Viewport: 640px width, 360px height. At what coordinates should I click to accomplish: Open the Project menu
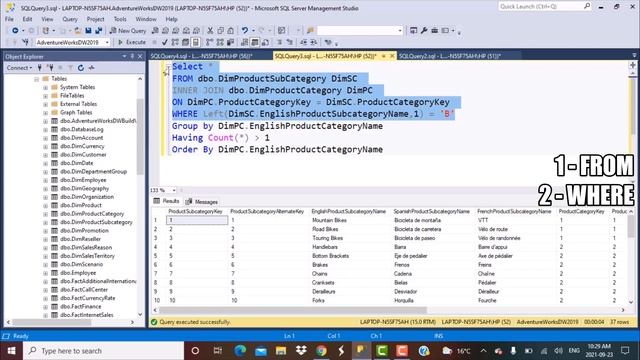96,19
